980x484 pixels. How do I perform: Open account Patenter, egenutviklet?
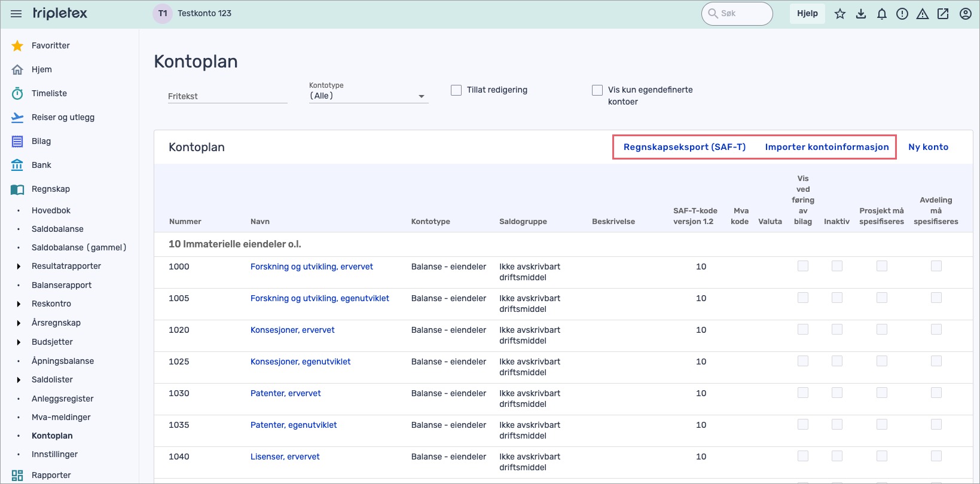pyautogui.click(x=294, y=425)
